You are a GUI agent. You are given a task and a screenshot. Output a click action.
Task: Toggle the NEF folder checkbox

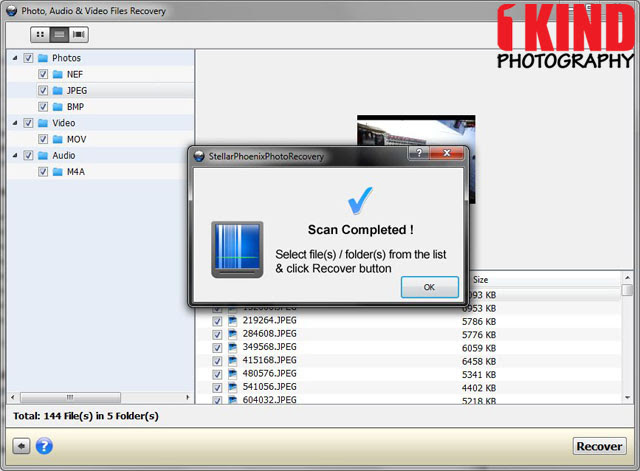43,74
